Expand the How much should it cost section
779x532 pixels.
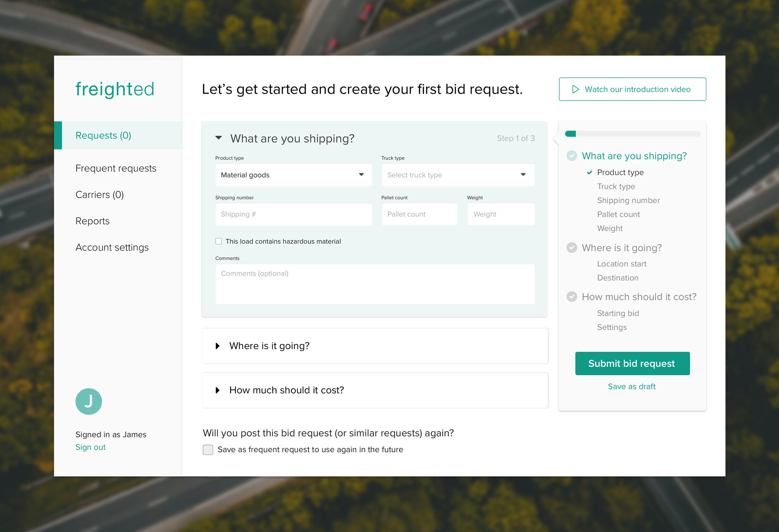click(x=217, y=390)
